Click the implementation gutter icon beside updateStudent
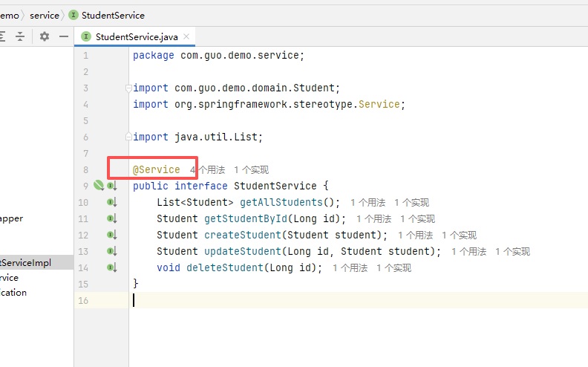The image size is (588, 367). tap(111, 251)
